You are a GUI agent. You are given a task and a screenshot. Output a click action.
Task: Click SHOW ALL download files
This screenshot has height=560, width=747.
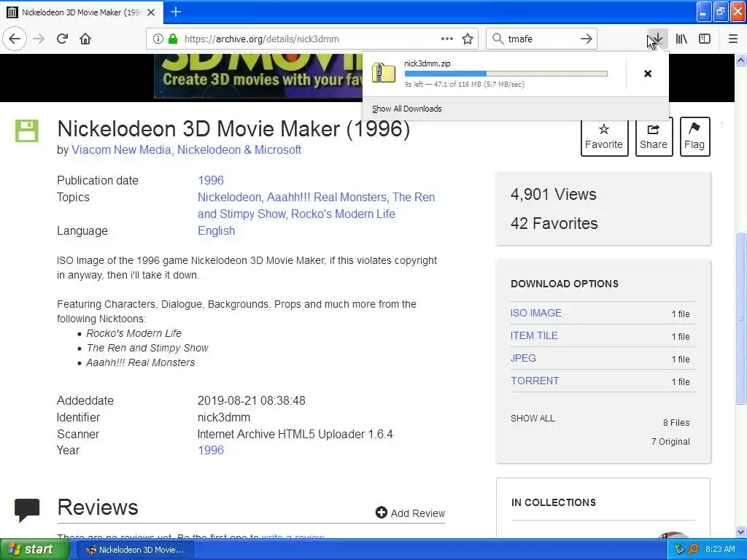[x=533, y=418]
